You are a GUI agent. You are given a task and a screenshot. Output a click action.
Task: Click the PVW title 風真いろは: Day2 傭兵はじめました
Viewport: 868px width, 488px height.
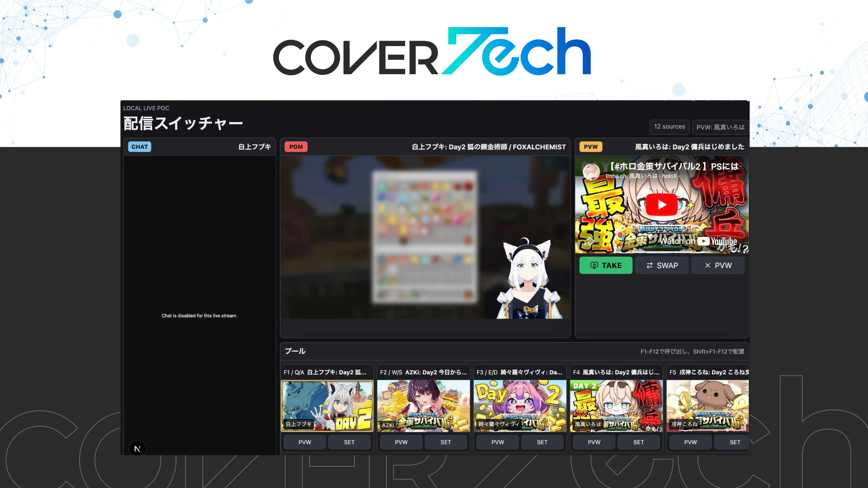click(690, 147)
